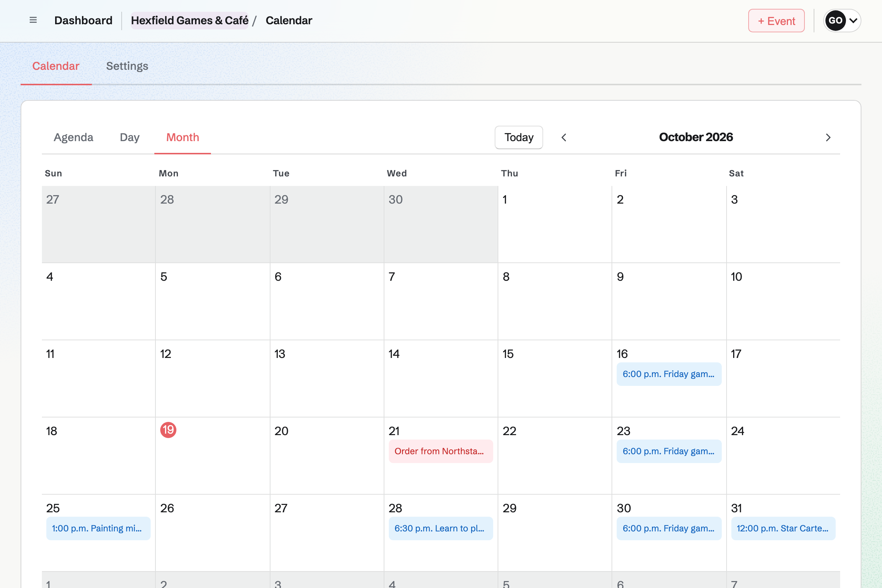Select day cell October 3
The image size is (882, 588).
coord(784,224)
